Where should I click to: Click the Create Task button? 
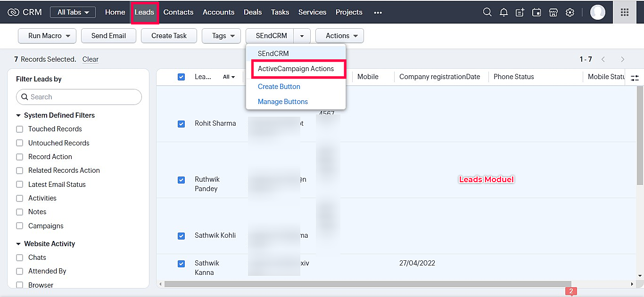coord(169,36)
